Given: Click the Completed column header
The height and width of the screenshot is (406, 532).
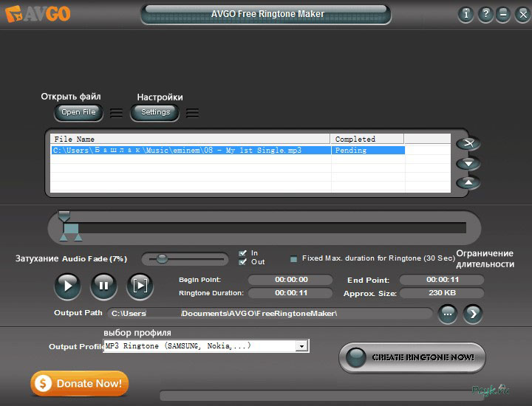Looking at the screenshot, I should click(x=366, y=139).
